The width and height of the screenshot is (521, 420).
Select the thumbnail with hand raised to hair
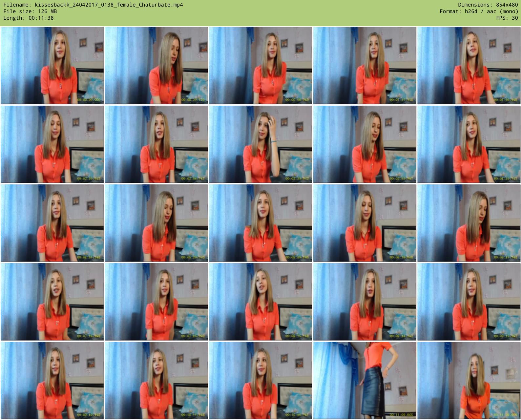click(x=260, y=144)
